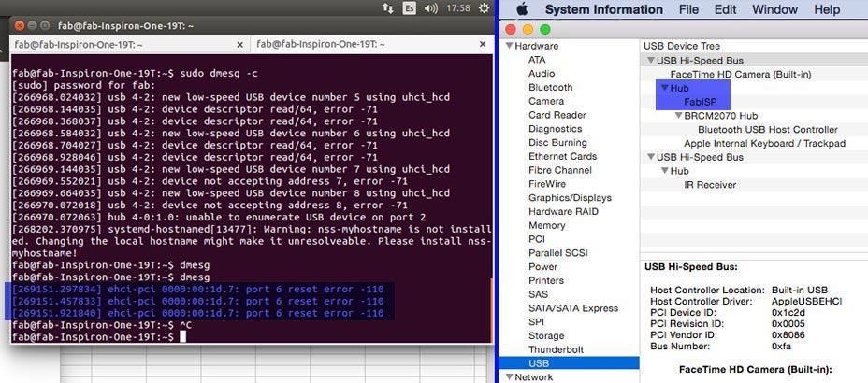This screenshot has width=868, height=383.
Task: Close the second terminal tab
Action: tap(482, 44)
